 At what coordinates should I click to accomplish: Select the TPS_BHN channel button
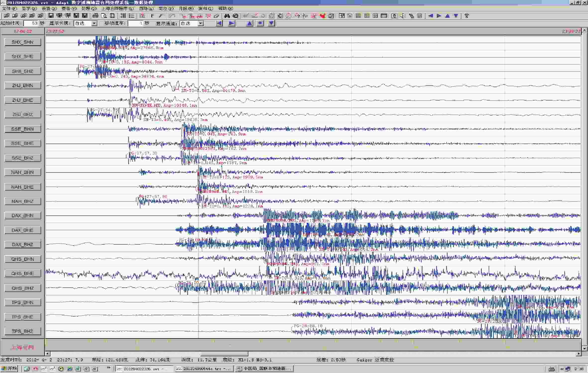click(x=23, y=303)
